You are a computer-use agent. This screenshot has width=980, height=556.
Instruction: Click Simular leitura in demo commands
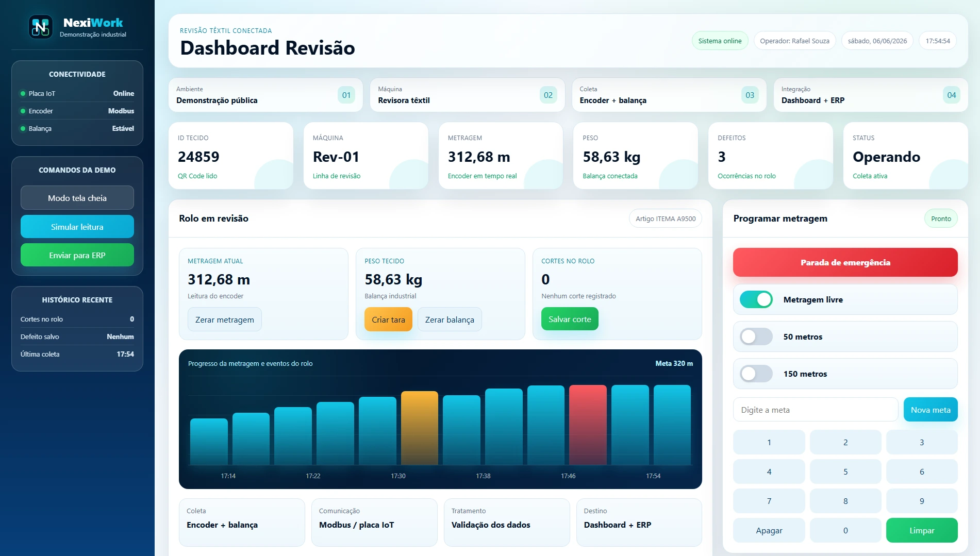[x=77, y=227]
